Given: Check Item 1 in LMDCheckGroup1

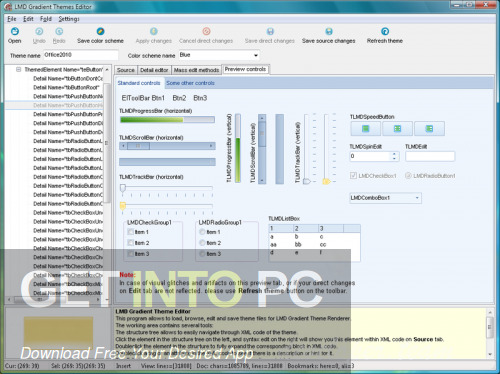Looking at the screenshot, I should click(x=131, y=232).
